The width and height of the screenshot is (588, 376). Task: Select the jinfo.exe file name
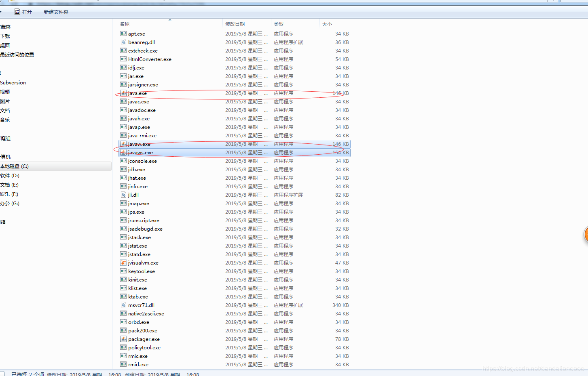coord(138,187)
